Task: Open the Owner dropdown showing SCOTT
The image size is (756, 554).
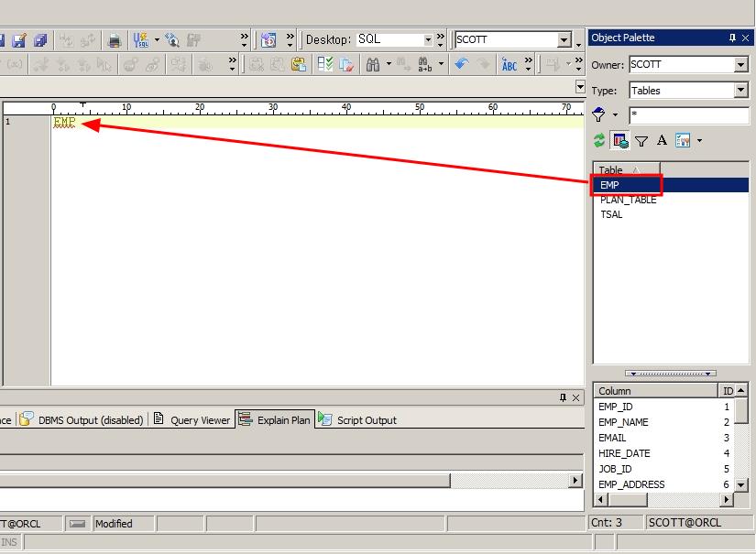Action: click(740, 65)
